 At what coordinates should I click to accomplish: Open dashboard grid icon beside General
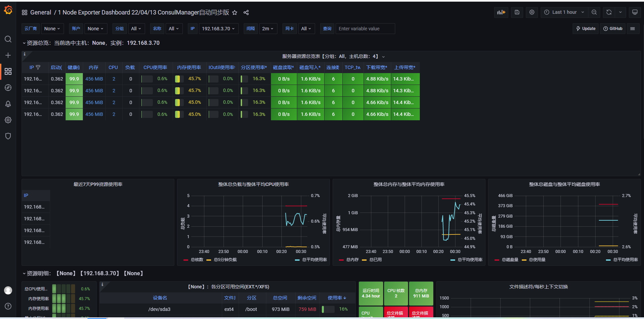pyautogui.click(x=25, y=12)
